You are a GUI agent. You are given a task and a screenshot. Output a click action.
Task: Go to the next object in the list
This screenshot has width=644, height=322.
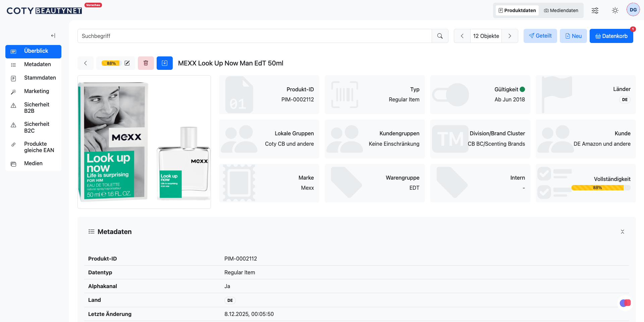pyautogui.click(x=510, y=36)
